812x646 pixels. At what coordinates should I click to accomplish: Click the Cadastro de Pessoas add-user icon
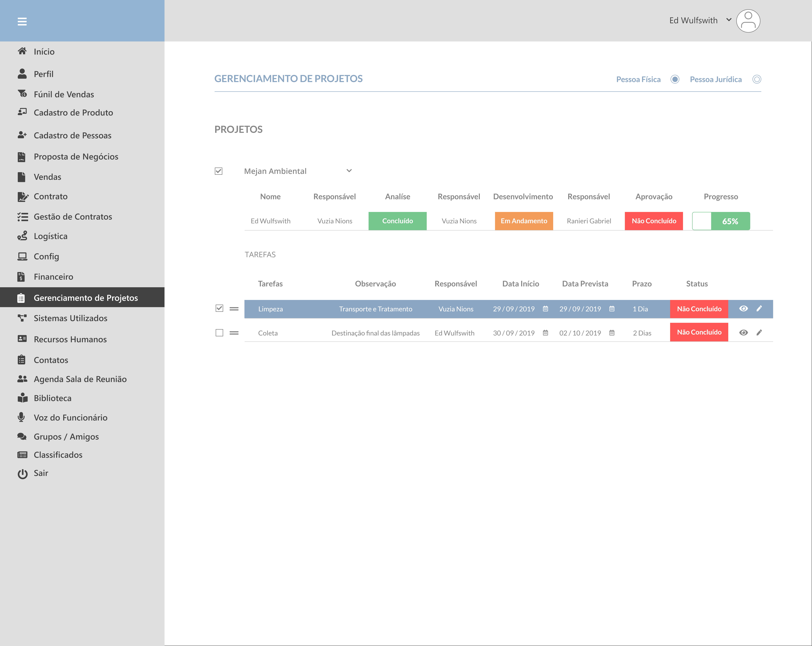(x=22, y=135)
